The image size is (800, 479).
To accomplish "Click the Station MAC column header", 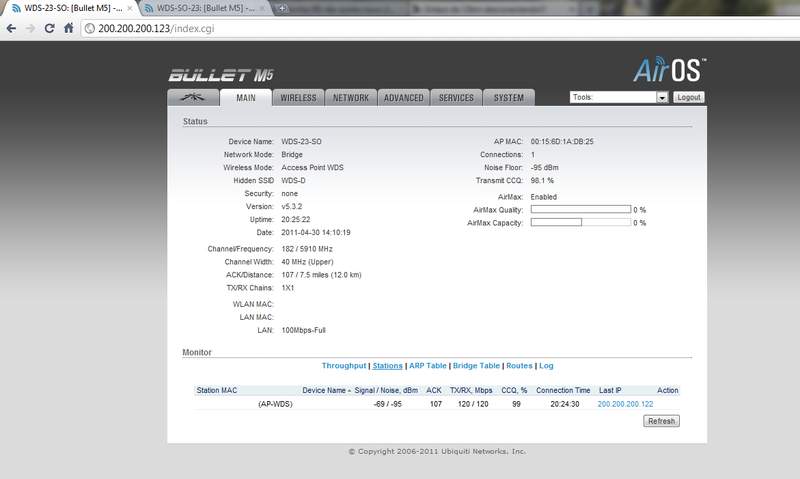I will [217, 390].
